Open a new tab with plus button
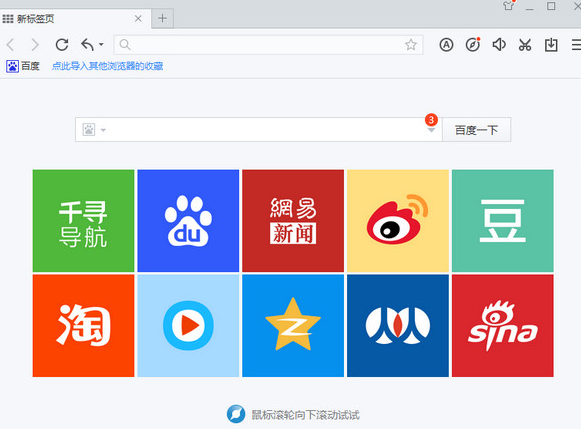The height and width of the screenshot is (429, 581). coord(162,18)
